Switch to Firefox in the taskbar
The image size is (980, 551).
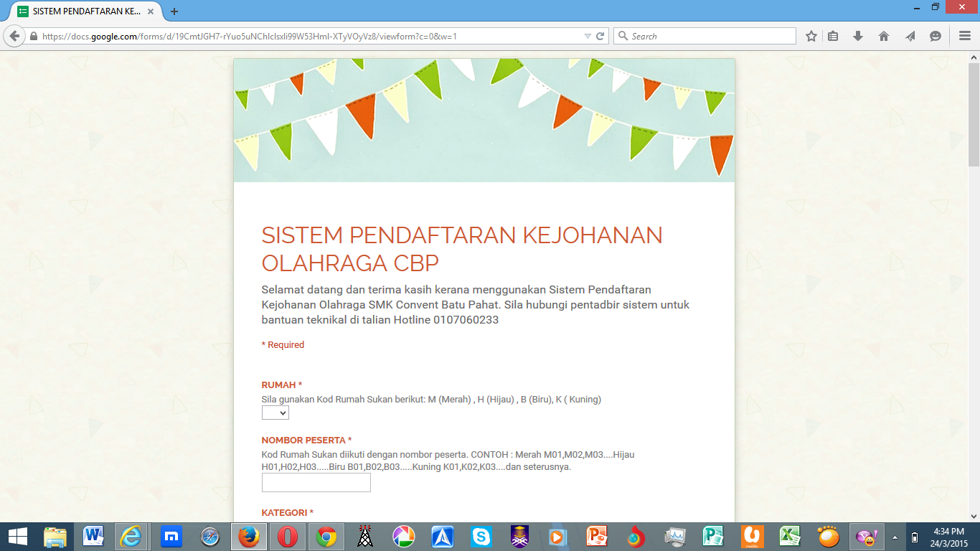[x=248, y=537]
